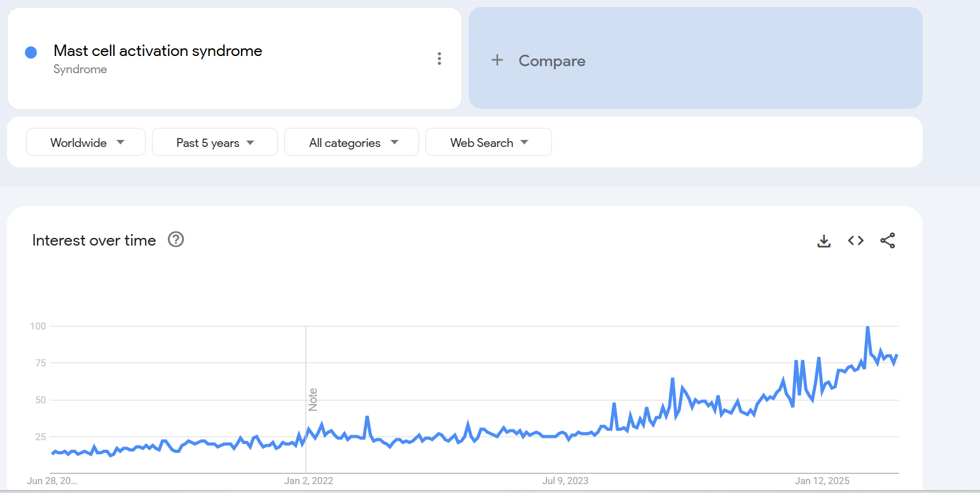
Task: Open the three-dot menu for the search term
Action: click(x=439, y=59)
